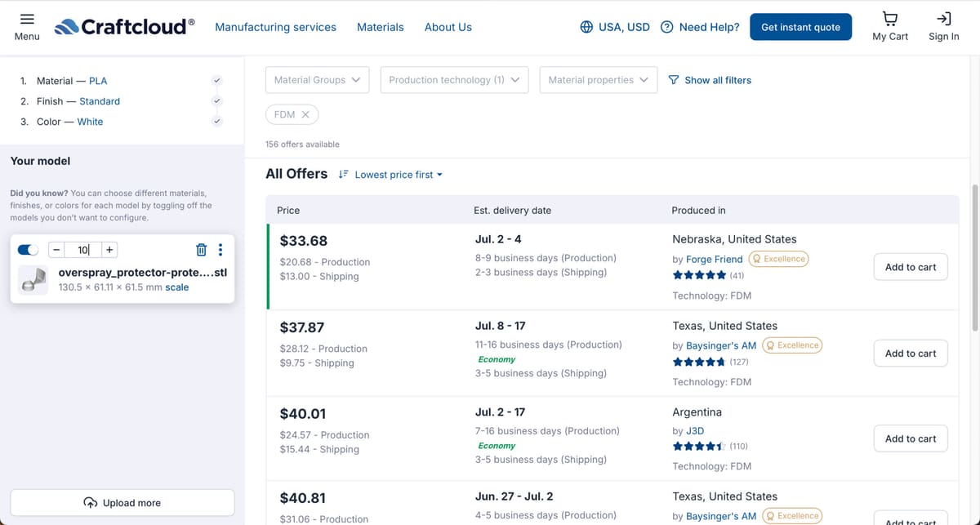
Task: Click the Upload more button
Action: point(122,502)
